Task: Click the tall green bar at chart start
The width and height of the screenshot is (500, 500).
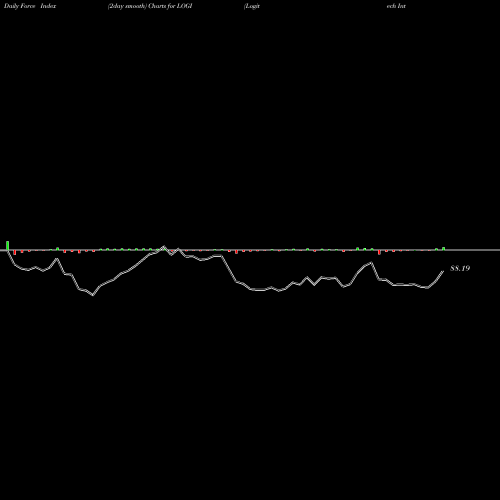Action: [8, 245]
